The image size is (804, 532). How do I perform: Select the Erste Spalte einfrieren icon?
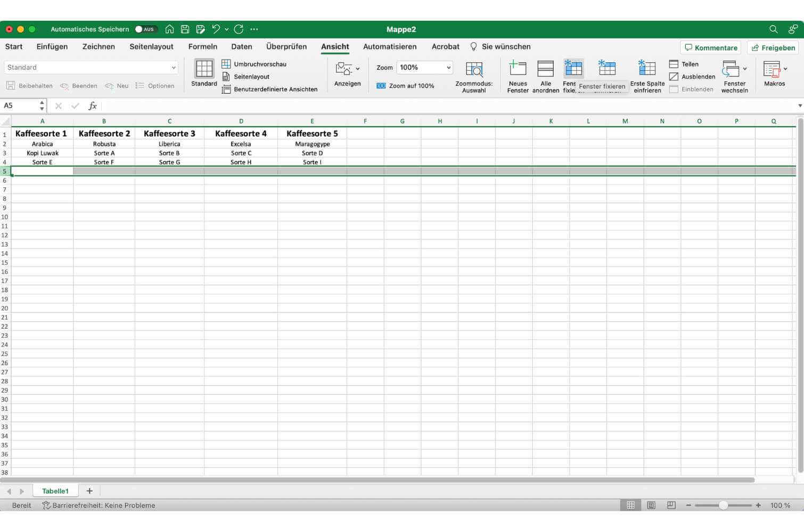(x=647, y=69)
